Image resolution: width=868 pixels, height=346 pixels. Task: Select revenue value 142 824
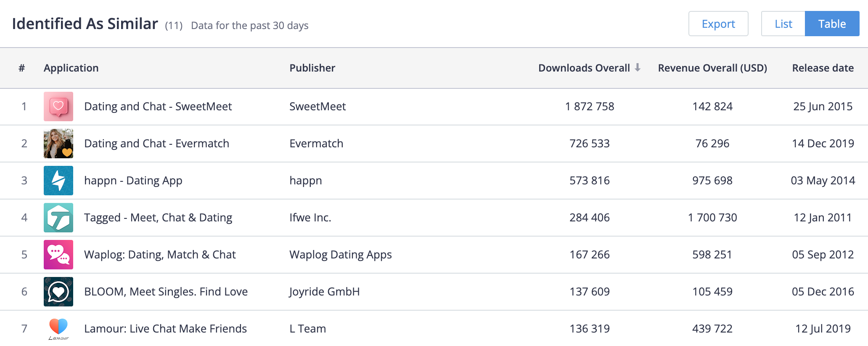(x=712, y=106)
